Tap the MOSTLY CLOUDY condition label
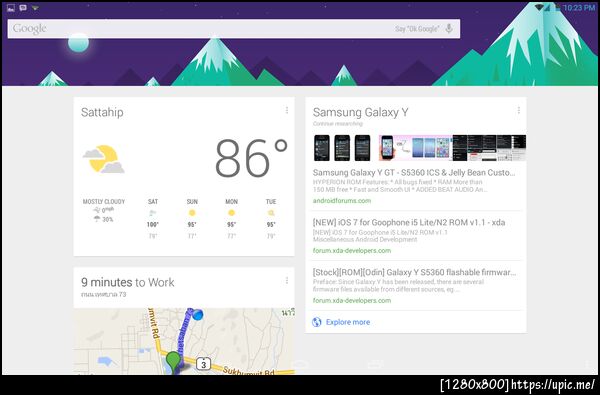The image size is (600, 395). tap(104, 201)
